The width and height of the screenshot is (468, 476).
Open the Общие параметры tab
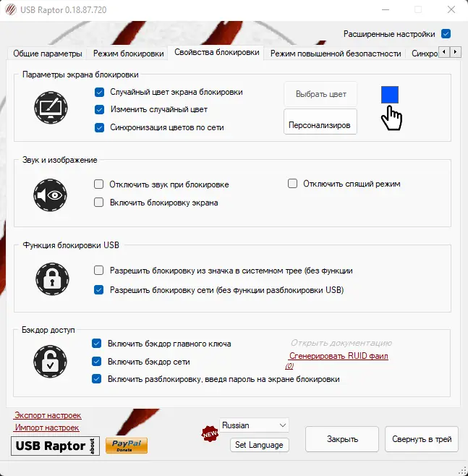click(x=48, y=54)
